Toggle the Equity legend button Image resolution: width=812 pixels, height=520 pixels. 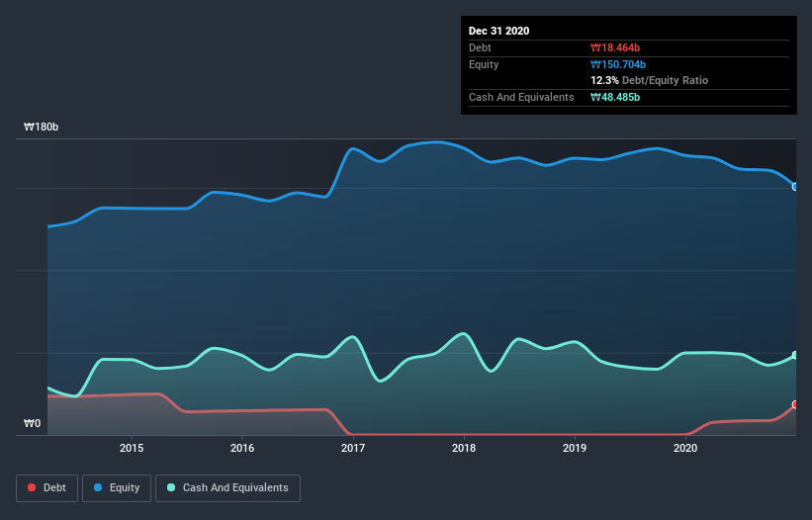tap(117, 488)
